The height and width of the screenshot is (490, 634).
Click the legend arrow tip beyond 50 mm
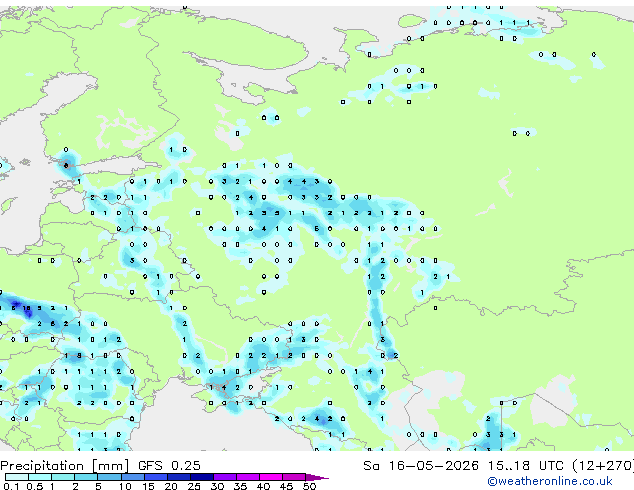coord(317,477)
